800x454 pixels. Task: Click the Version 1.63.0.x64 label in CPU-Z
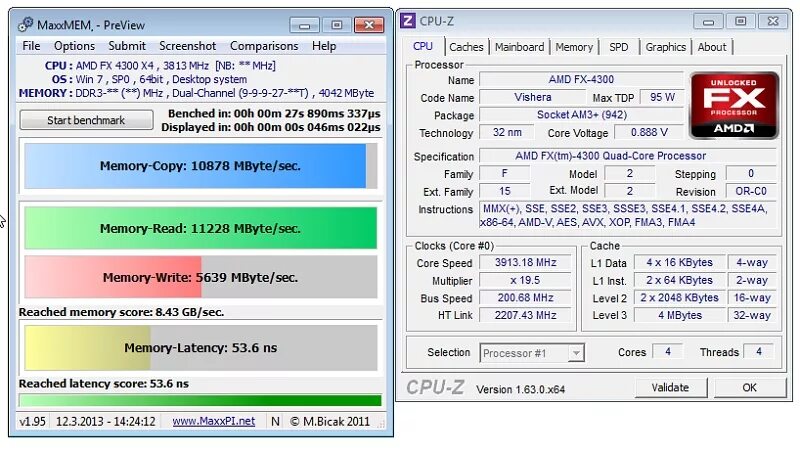(x=520, y=389)
